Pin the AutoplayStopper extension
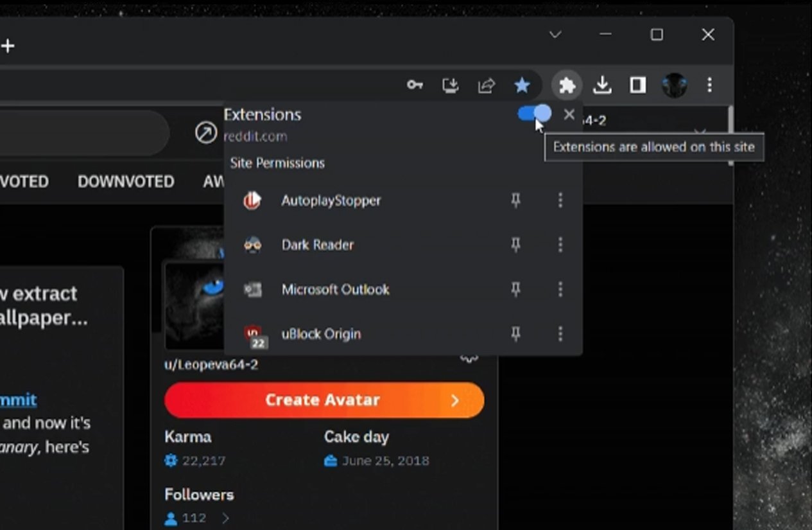This screenshot has width=812, height=530. tap(515, 200)
